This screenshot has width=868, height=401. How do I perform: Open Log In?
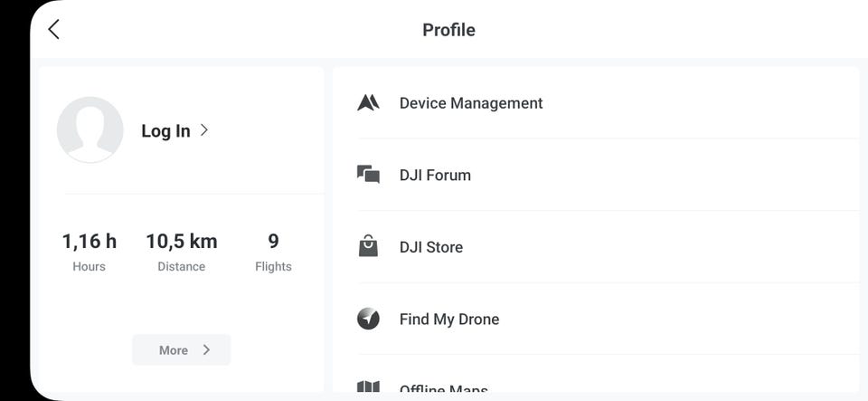pos(175,130)
